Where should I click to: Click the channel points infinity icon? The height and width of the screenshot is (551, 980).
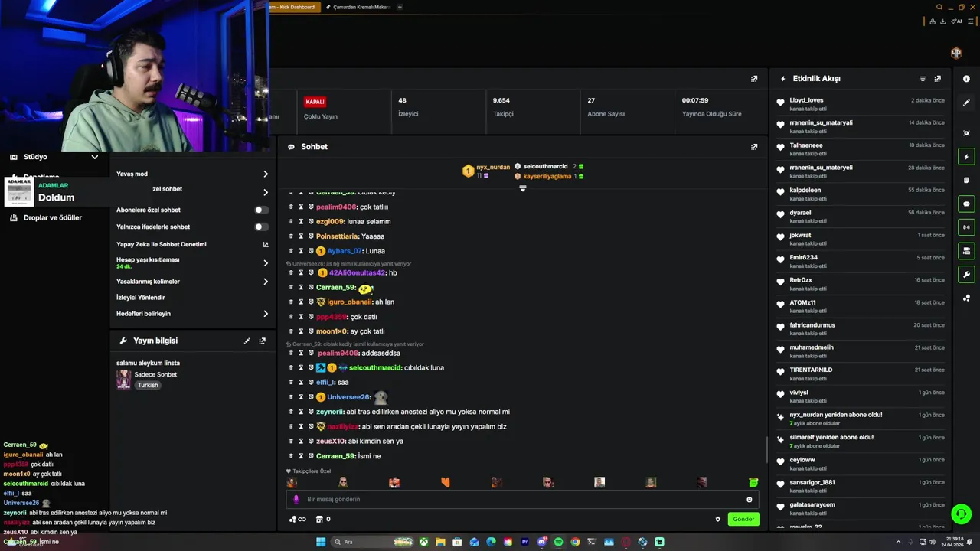297,520
